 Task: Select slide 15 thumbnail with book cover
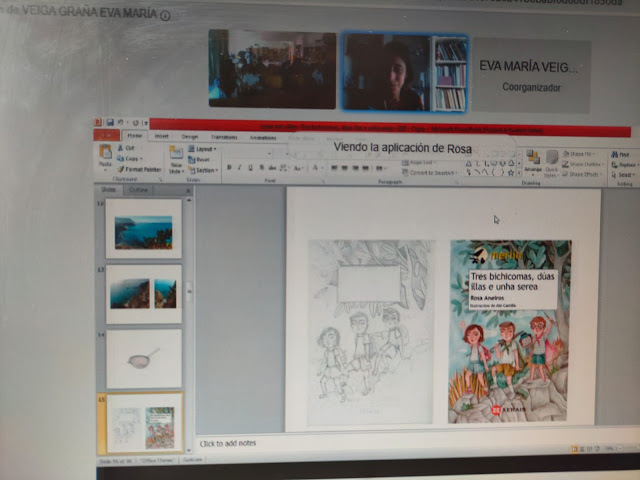click(144, 423)
